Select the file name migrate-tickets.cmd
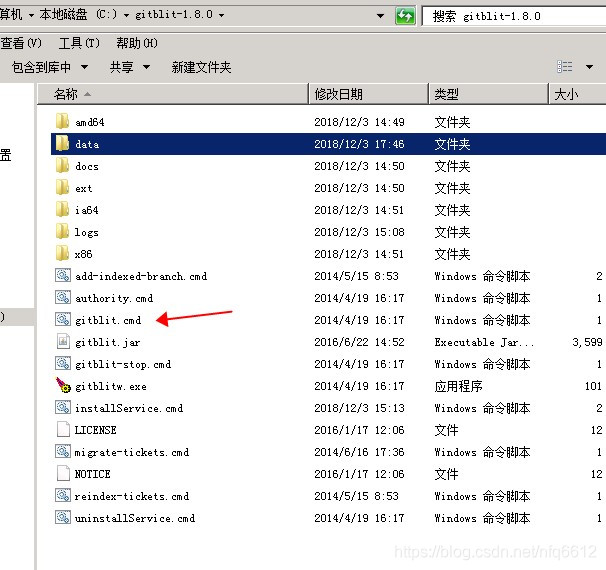 pos(131,452)
